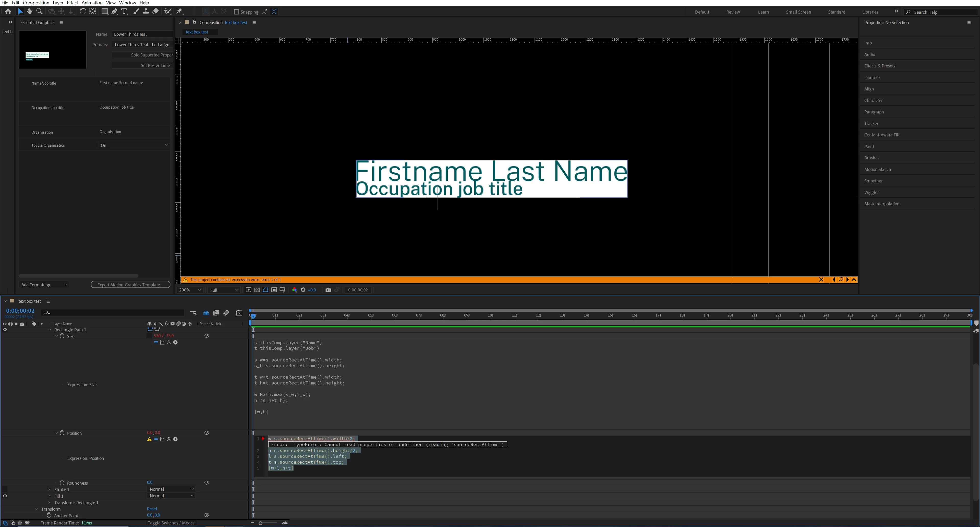980x527 pixels.
Task: Toggle transparency grid in viewer
Action: click(x=257, y=290)
